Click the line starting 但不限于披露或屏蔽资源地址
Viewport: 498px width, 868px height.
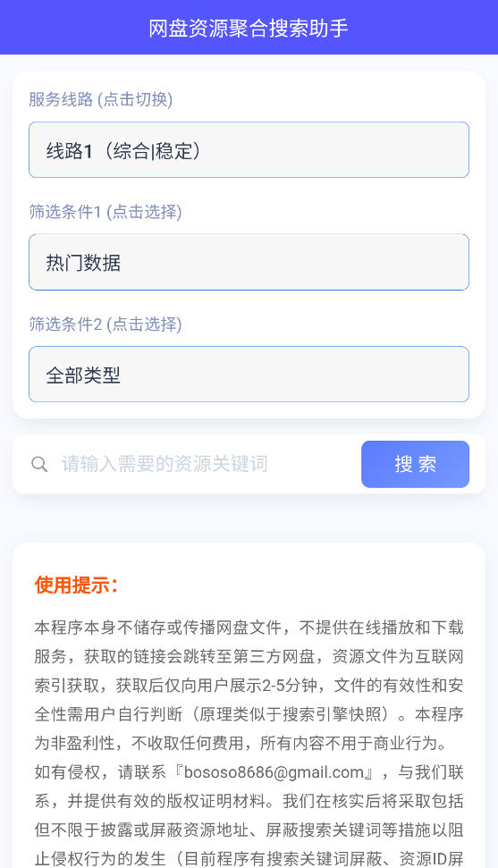249,830
